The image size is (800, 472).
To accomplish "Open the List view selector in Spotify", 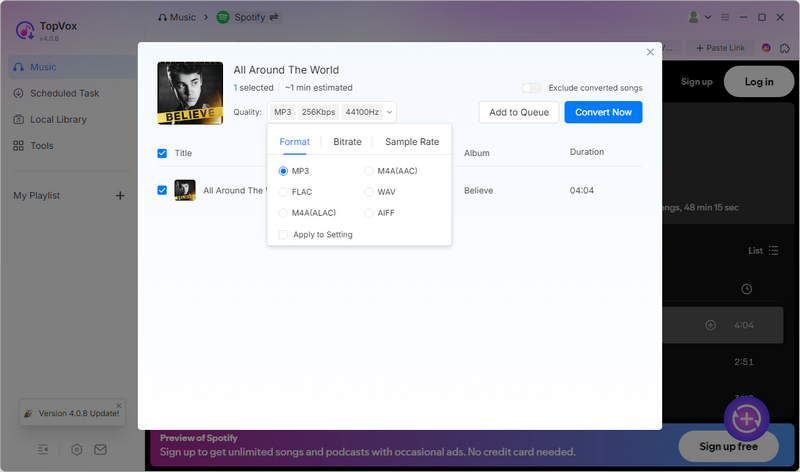I will point(763,251).
